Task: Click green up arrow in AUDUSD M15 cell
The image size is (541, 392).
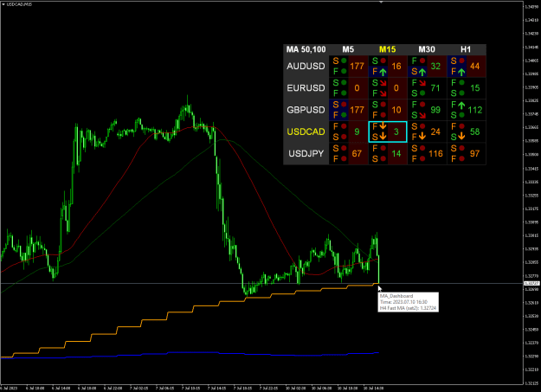Action: tap(383, 72)
